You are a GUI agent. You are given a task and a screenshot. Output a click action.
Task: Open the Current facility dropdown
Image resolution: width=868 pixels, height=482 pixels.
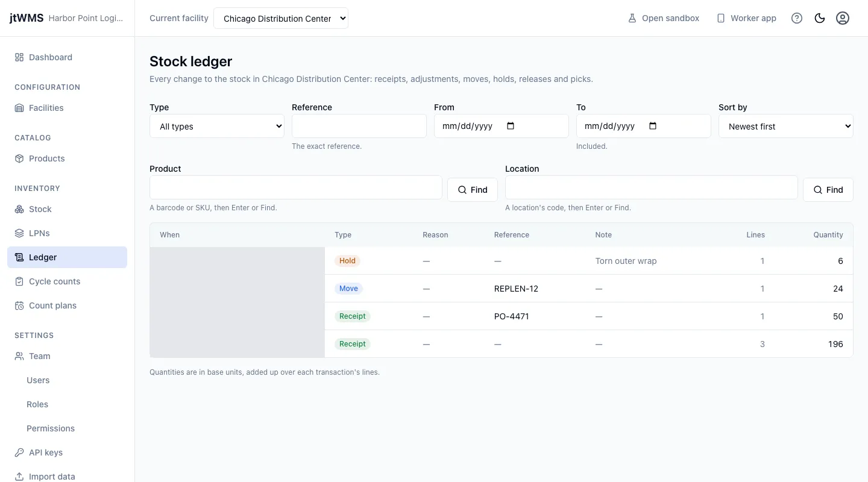[281, 18]
